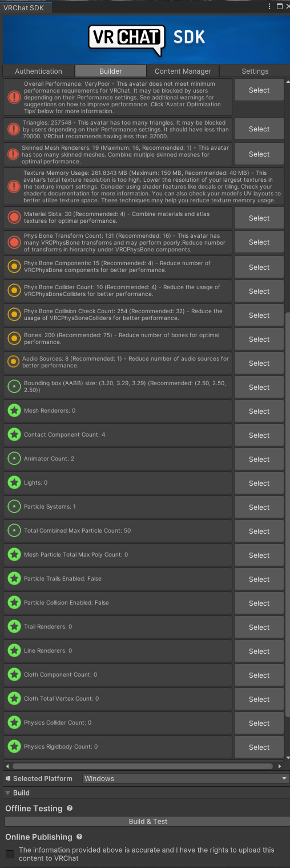The height and width of the screenshot is (868, 290).
Task: Go to the Settings tab
Action: 255,71
